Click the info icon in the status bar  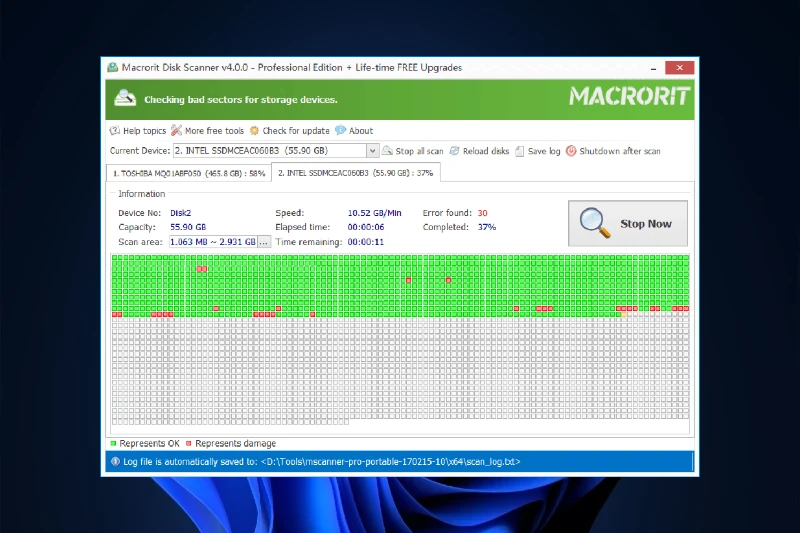pos(115,462)
